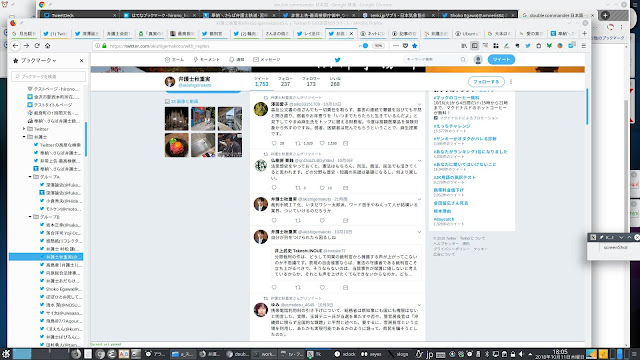Like the first tweet with 1,230 likes
The height and width of the screenshot is (360, 640).
tap(322, 143)
